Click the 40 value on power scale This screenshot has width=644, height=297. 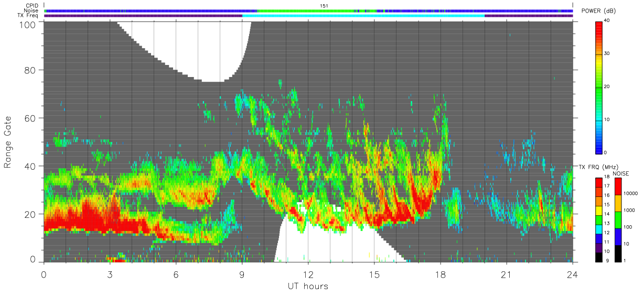click(607, 20)
